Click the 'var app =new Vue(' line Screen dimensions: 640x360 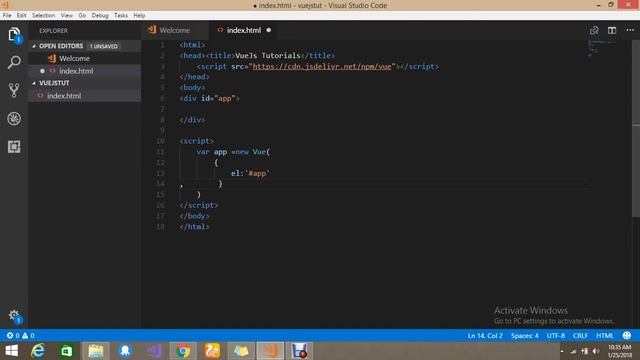[233, 152]
